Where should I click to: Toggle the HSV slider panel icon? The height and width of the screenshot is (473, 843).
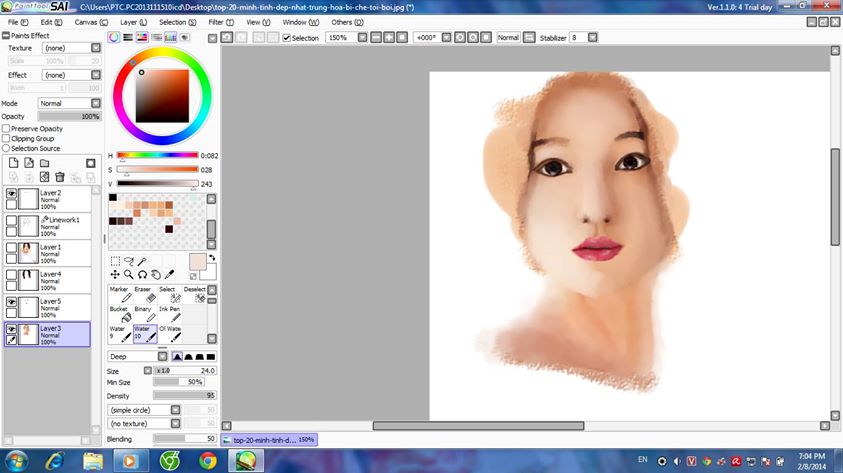pos(142,37)
